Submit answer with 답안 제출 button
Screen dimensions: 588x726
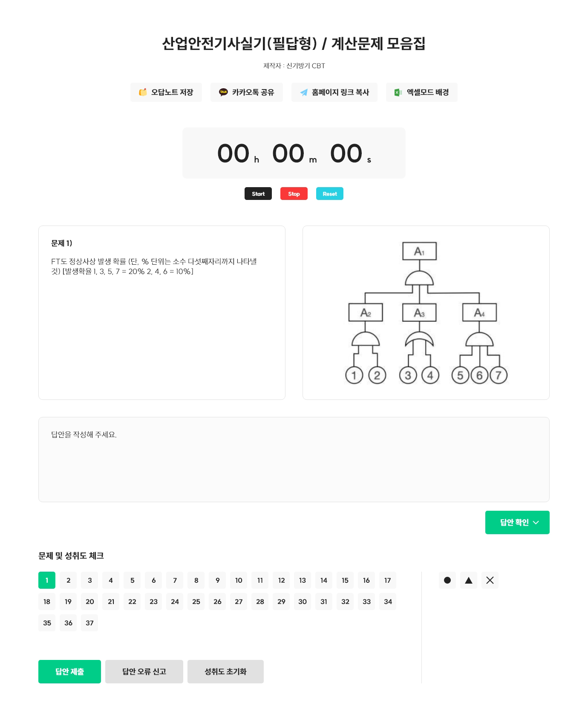click(69, 671)
